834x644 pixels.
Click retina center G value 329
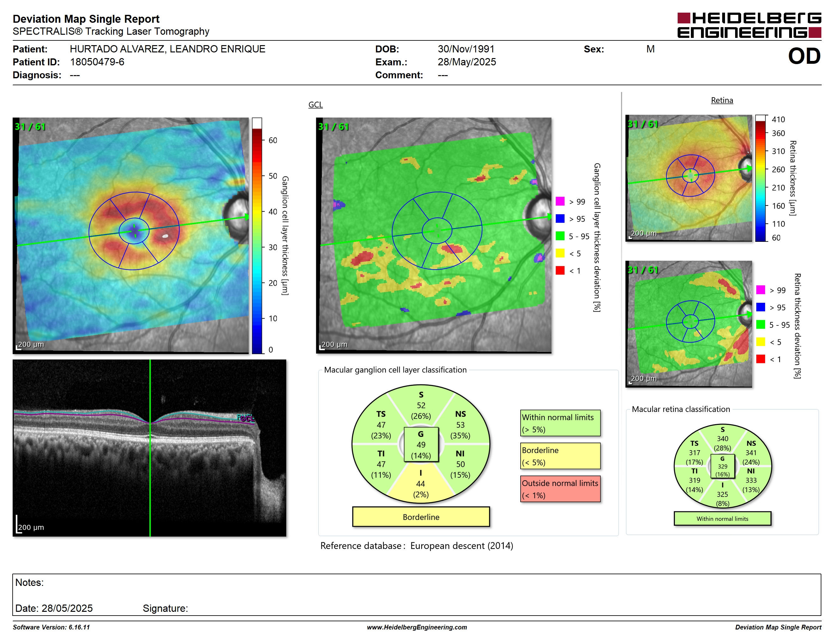click(722, 466)
